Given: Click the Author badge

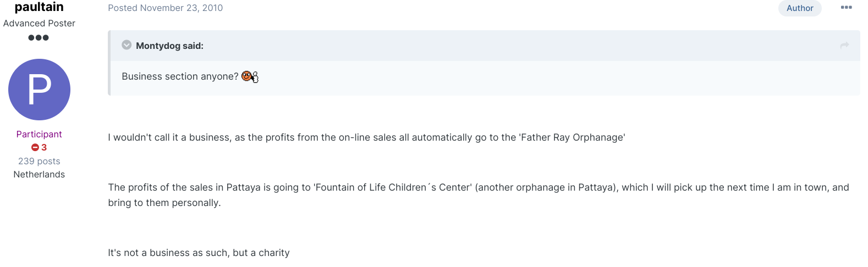Looking at the screenshot, I should [x=800, y=8].
